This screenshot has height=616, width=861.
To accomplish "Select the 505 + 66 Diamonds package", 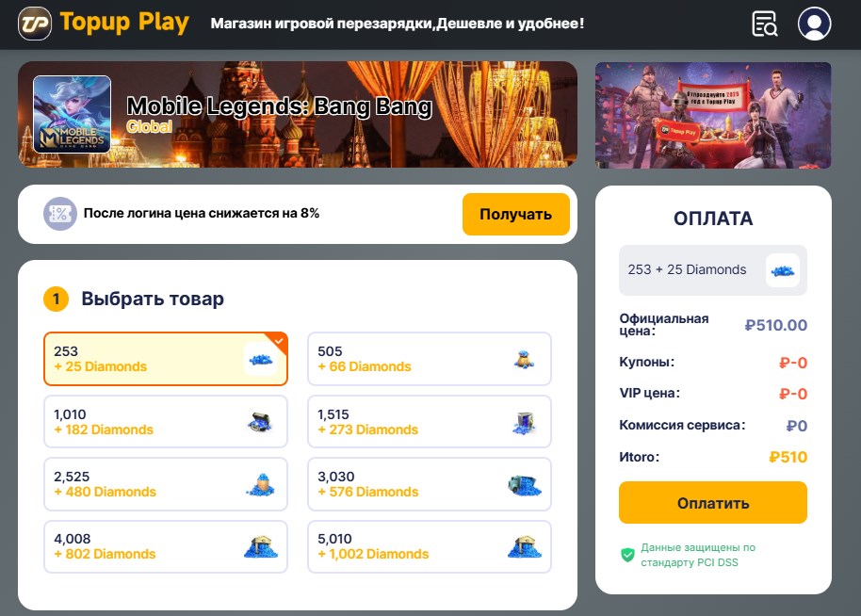I will (430, 359).
